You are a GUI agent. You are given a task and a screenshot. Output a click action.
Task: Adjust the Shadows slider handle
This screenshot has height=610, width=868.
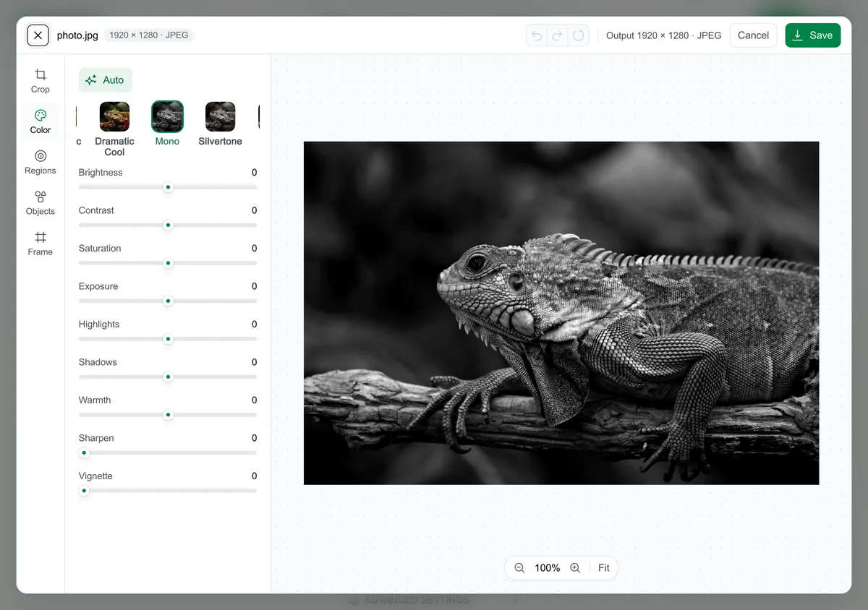coord(168,377)
